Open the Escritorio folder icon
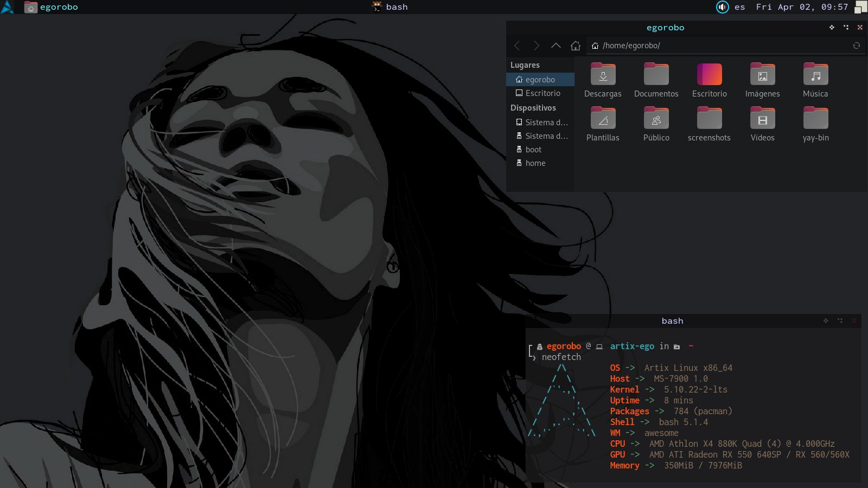The height and width of the screenshot is (488, 868). [709, 75]
